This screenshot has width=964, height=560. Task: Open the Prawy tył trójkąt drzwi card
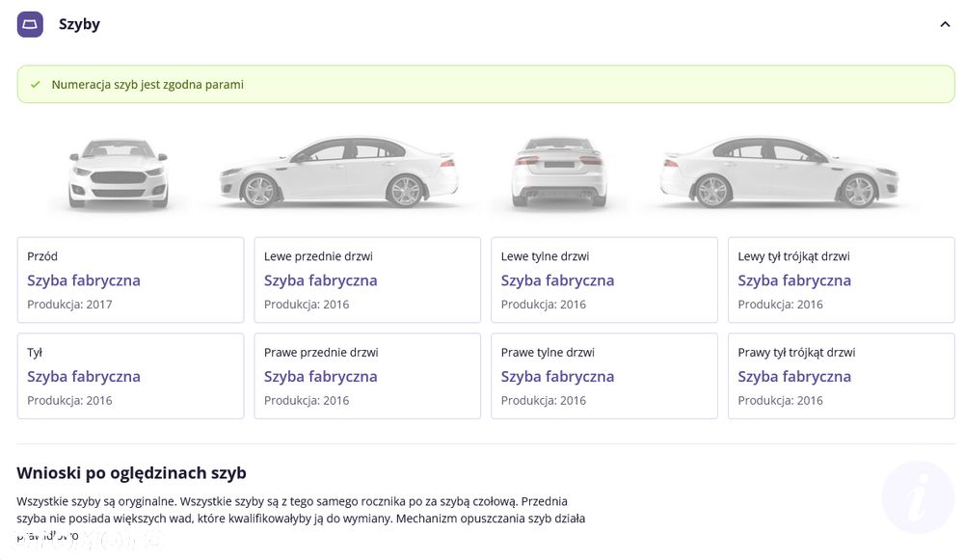point(842,376)
